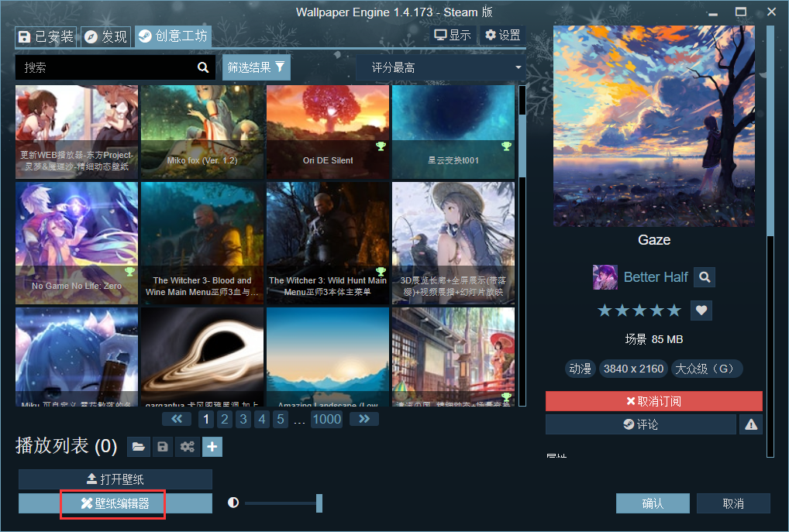789x532 pixels.
Task: Click 打开壁纸 open wallpaper button
Action: 115,479
